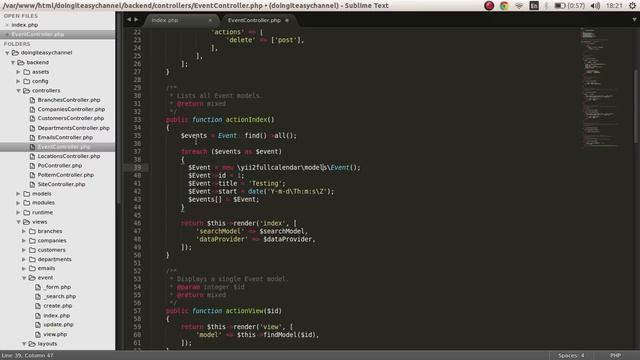Expand the assets folder

point(18,72)
